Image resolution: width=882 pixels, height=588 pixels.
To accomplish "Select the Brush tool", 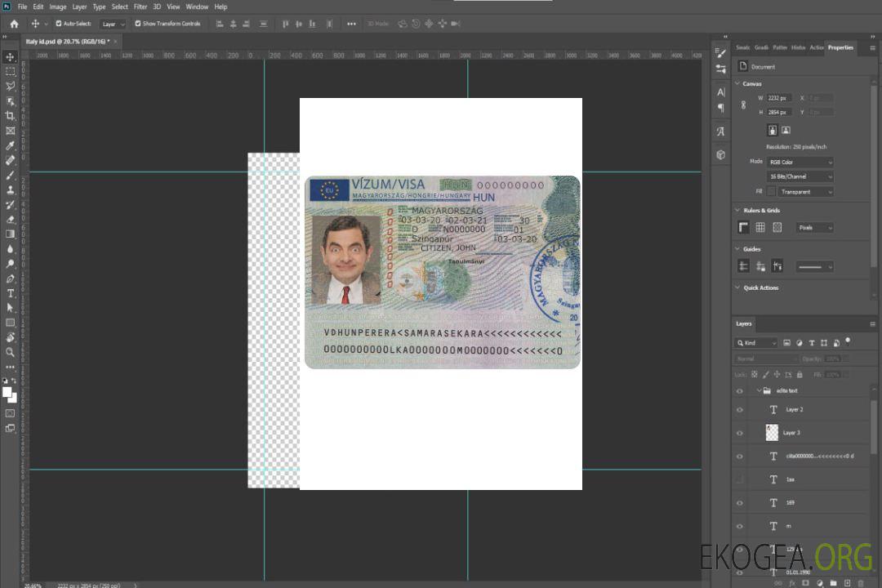I will pyautogui.click(x=10, y=175).
